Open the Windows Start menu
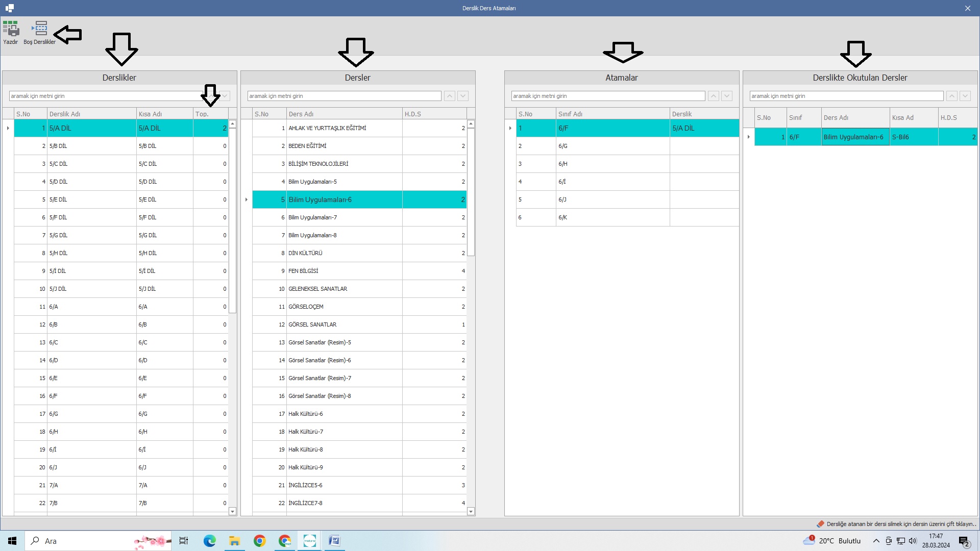The width and height of the screenshot is (980, 551). tap(12, 541)
